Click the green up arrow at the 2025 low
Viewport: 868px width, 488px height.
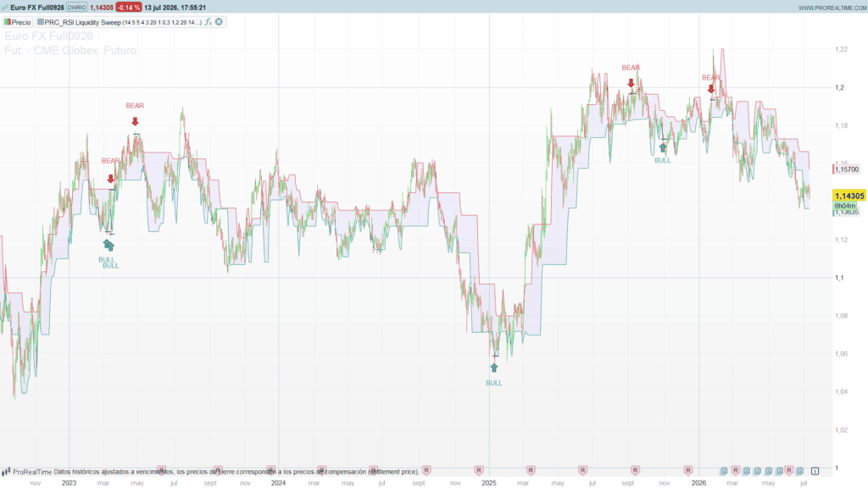pos(494,368)
